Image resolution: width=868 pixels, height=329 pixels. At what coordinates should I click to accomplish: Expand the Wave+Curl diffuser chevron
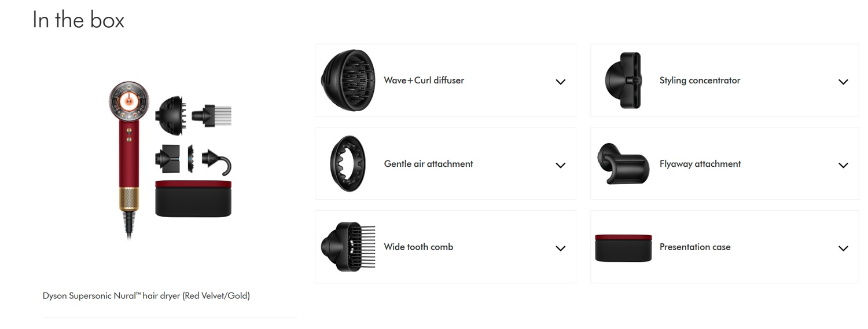tap(560, 82)
